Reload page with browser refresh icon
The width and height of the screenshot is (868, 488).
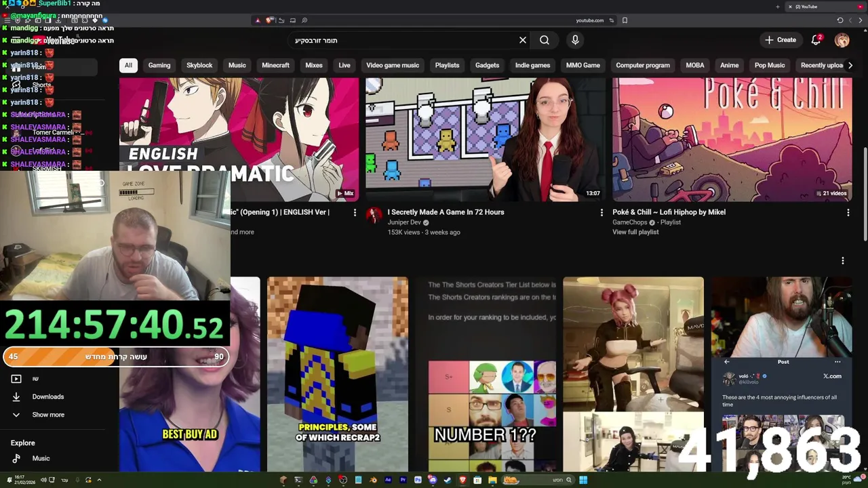tap(840, 20)
